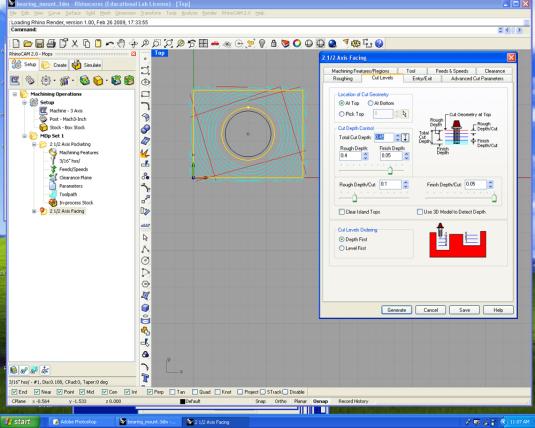Select the Pan hand tool
Image resolution: width=535 pixels, height=428 pixels.
pos(121,43)
